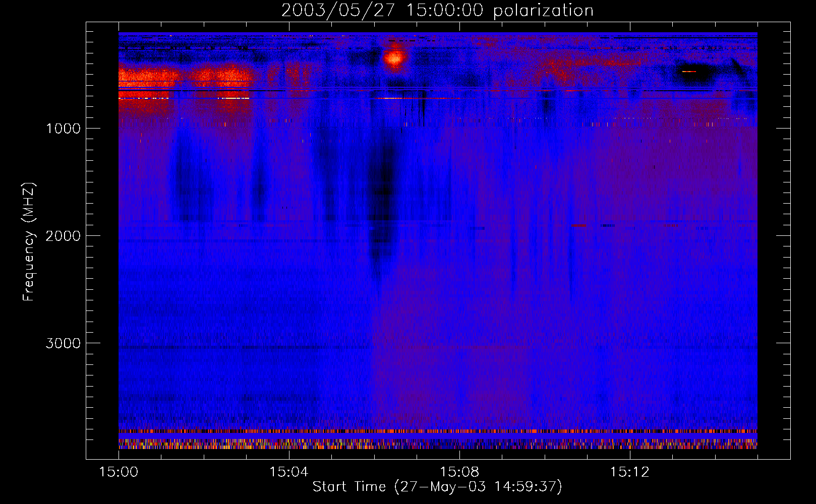Click the '15:08' time tick label
The width and height of the screenshot is (816, 504).
click(459, 472)
